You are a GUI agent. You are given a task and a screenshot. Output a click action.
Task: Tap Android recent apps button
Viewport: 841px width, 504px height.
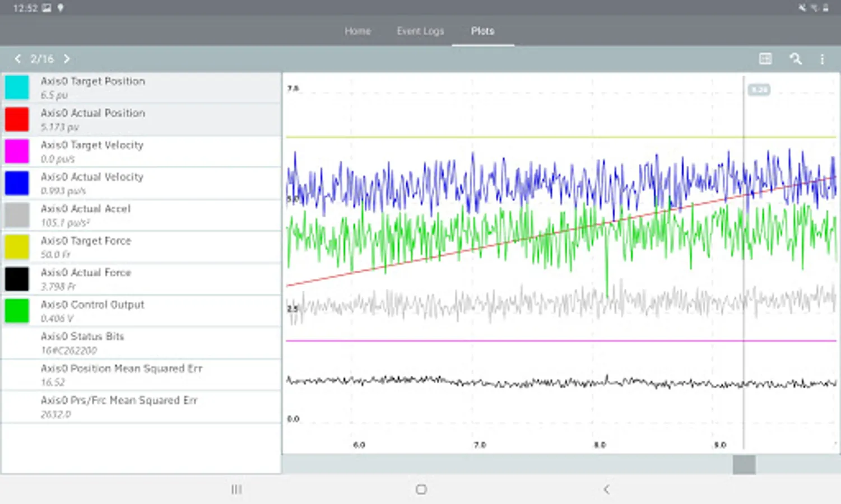236,489
